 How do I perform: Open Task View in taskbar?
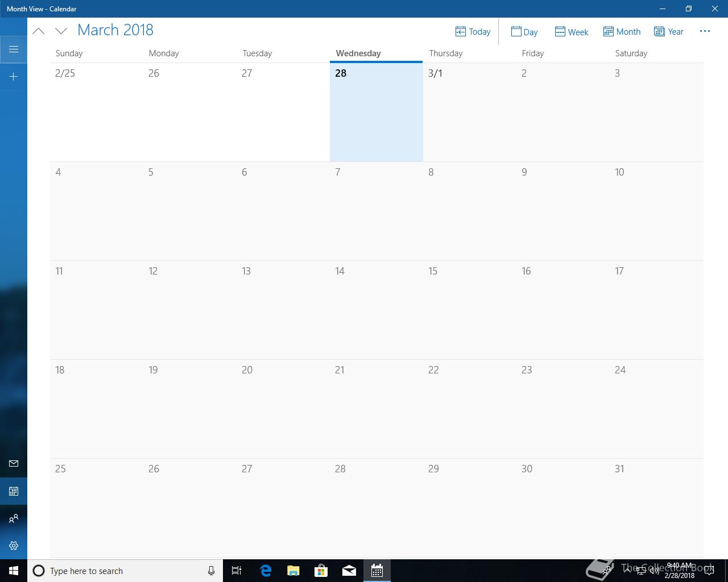[x=237, y=571]
